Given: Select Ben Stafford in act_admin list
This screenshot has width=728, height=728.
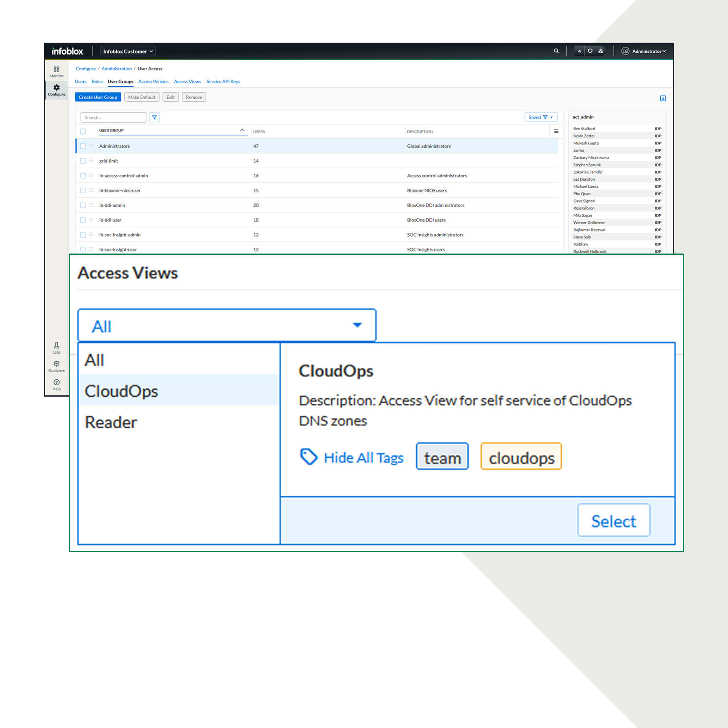Looking at the screenshot, I should pyautogui.click(x=617, y=129).
